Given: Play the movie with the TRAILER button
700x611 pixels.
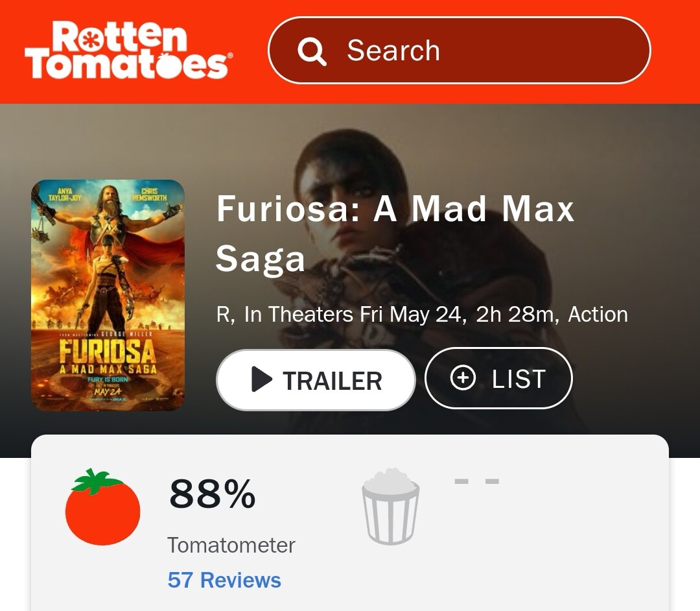Looking at the screenshot, I should (316, 380).
